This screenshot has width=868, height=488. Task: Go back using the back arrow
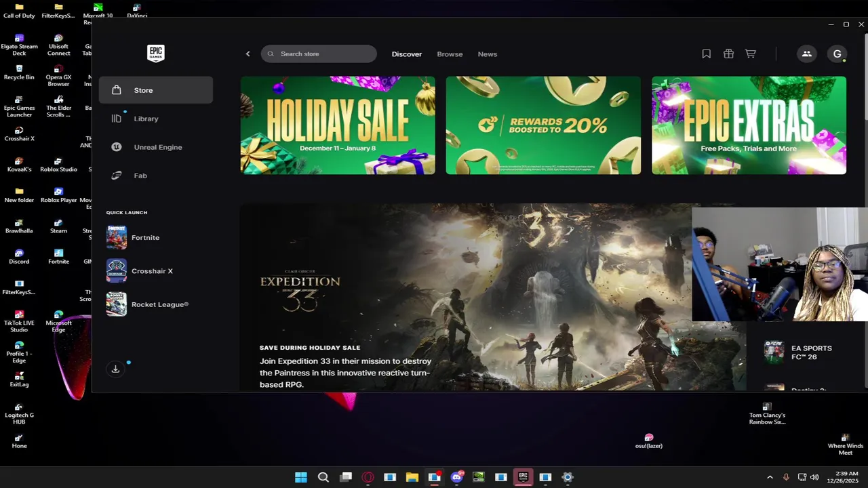[248, 54]
